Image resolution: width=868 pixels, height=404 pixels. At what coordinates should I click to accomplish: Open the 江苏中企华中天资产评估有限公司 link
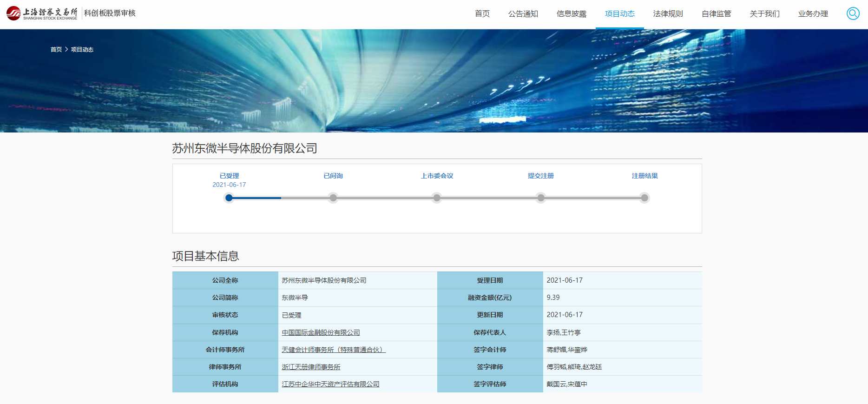click(x=330, y=384)
